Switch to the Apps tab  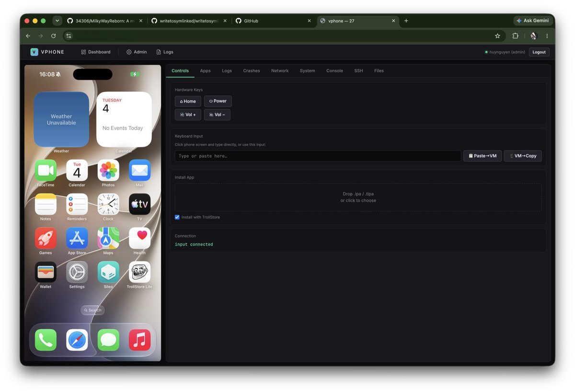205,70
